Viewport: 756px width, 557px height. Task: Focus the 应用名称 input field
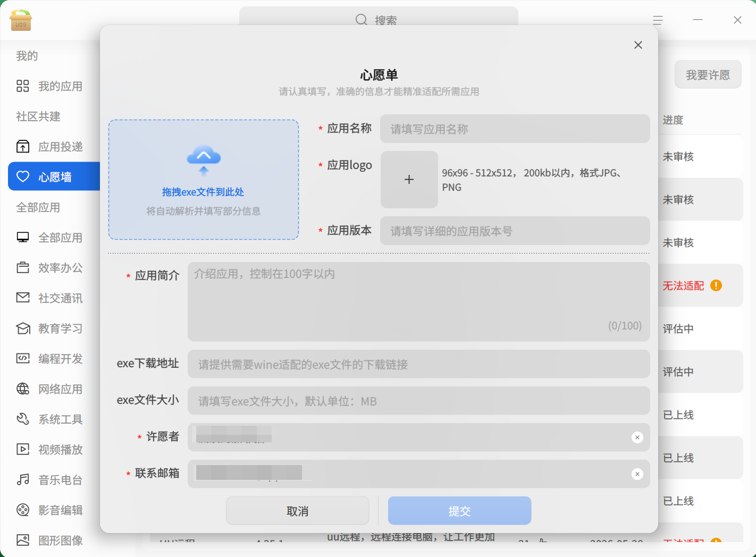pos(515,129)
